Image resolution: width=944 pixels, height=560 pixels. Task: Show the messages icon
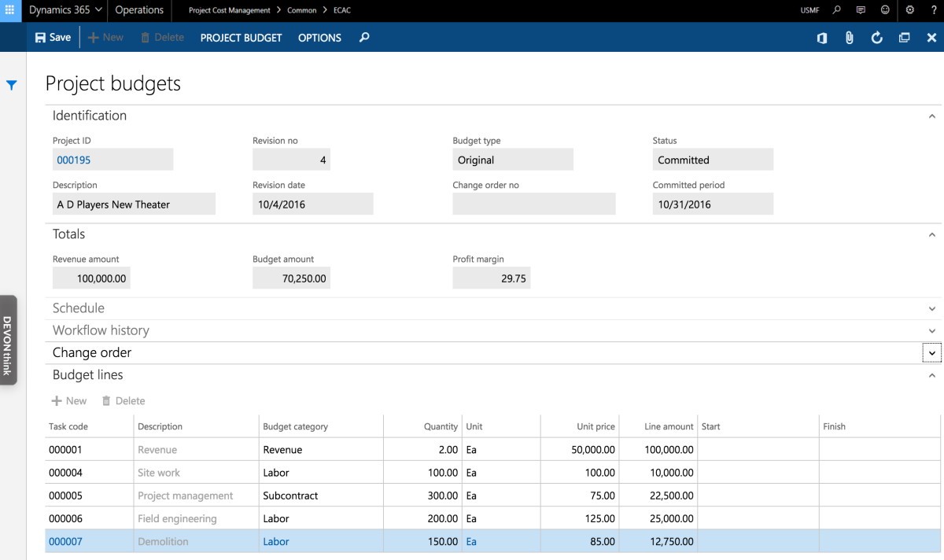coord(861,10)
